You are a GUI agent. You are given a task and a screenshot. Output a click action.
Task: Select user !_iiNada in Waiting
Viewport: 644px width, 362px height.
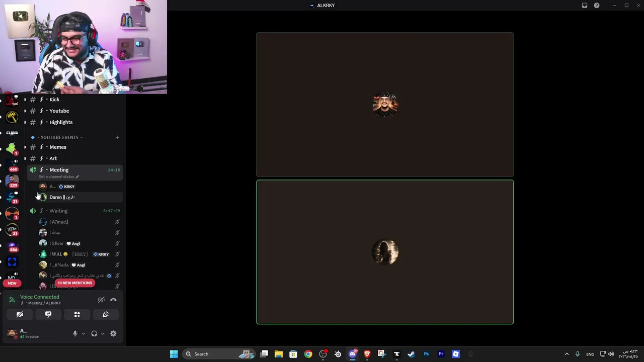[x=79, y=265]
